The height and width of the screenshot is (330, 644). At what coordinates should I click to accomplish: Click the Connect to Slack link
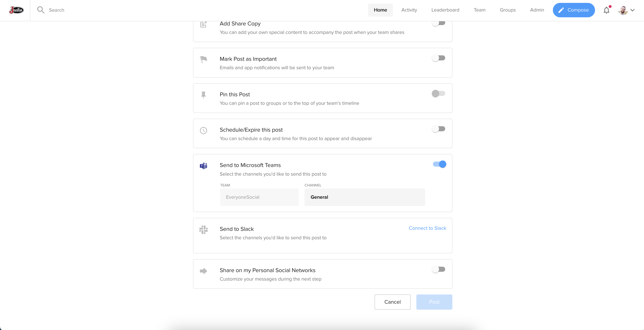tap(427, 228)
